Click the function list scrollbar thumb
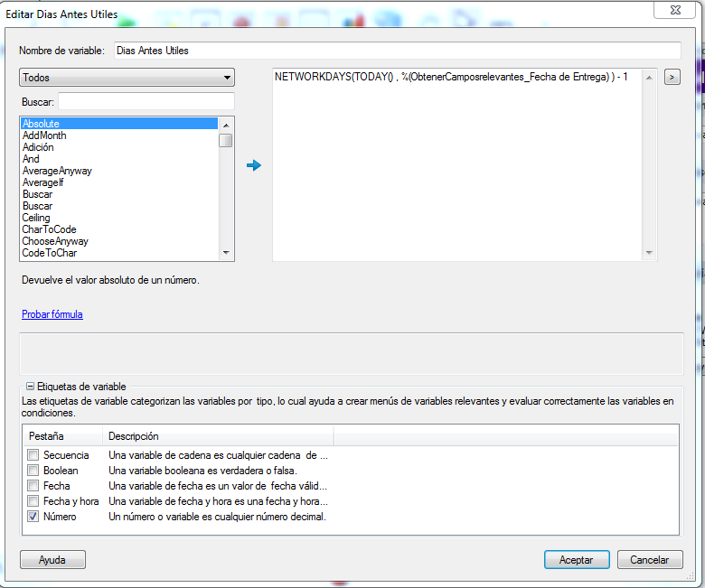 (226, 141)
